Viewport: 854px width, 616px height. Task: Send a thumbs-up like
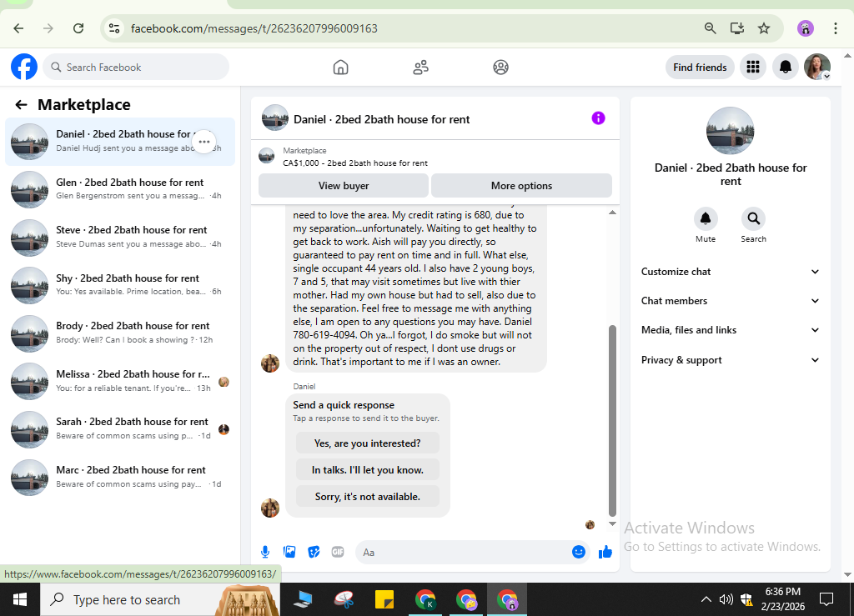605,553
